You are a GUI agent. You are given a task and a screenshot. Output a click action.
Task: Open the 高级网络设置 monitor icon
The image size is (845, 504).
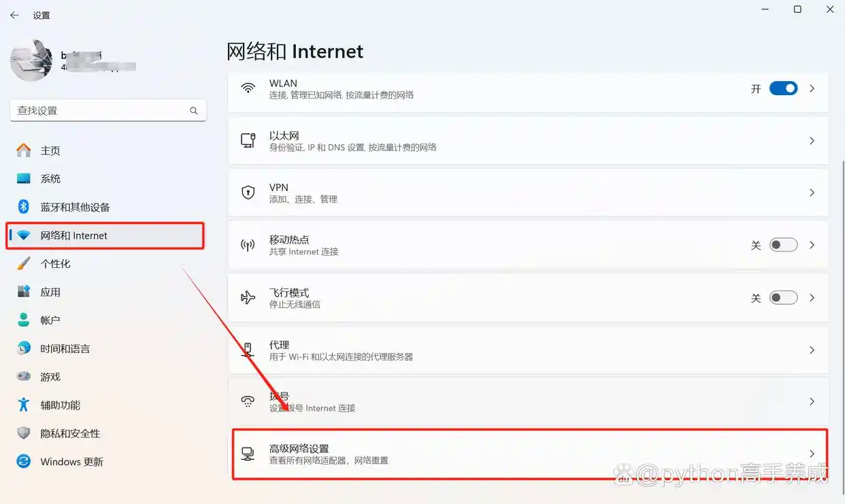tap(247, 454)
